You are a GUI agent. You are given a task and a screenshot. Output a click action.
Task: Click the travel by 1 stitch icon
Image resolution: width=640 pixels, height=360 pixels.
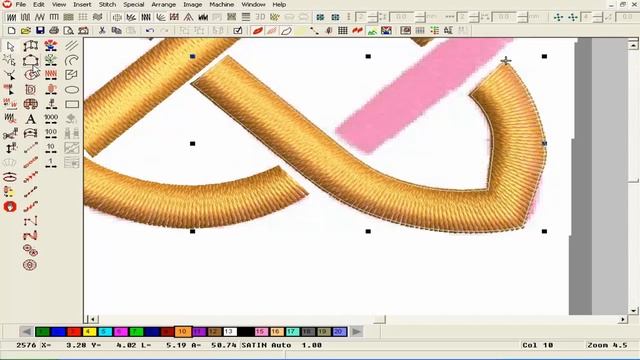coord(51,163)
